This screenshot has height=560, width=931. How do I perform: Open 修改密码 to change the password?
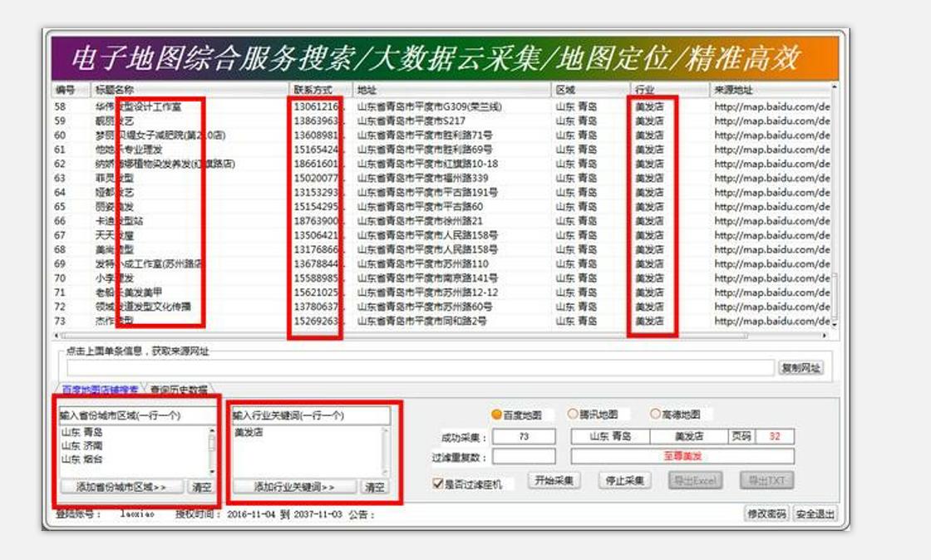[771, 513]
